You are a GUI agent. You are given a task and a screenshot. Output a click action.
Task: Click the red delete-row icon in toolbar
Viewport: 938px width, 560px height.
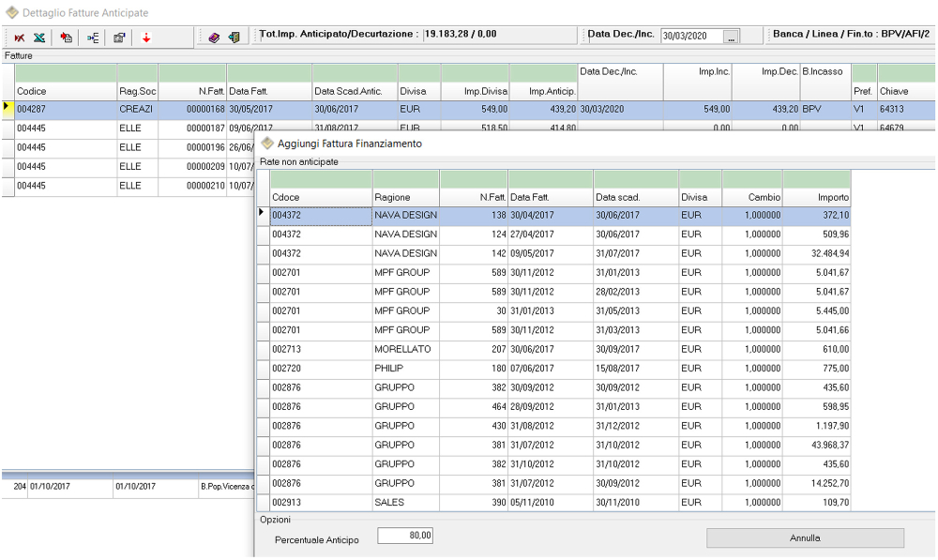coord(19,38)
